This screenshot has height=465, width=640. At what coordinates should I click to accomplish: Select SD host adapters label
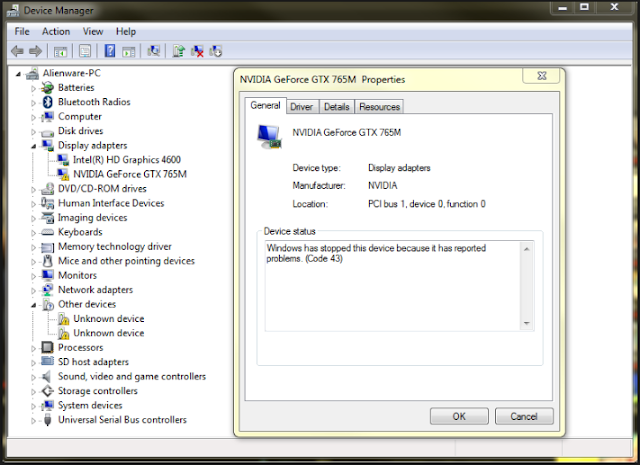pyautogui.click(x=93, y=362)
